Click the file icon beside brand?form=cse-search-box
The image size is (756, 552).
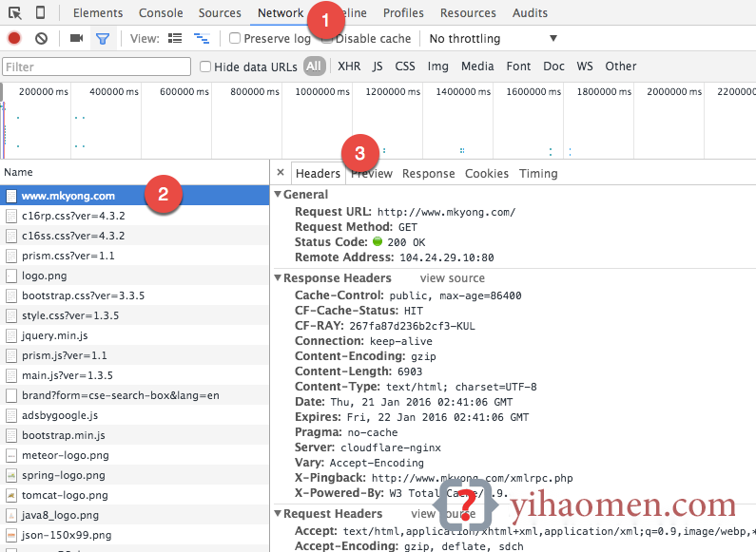(11, 395)
